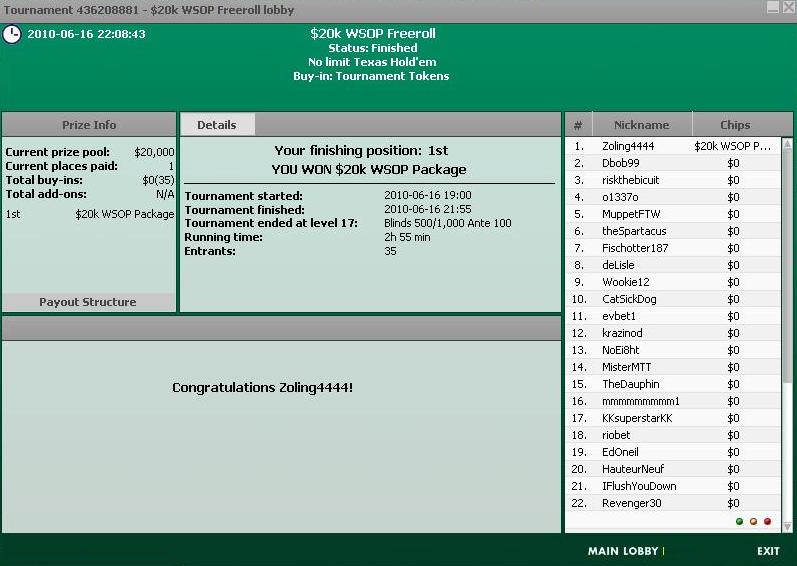The width and height of the screenshot is (797, 566).
Task: Select player HauteurNeuf in the list
Action: (673, 469)
